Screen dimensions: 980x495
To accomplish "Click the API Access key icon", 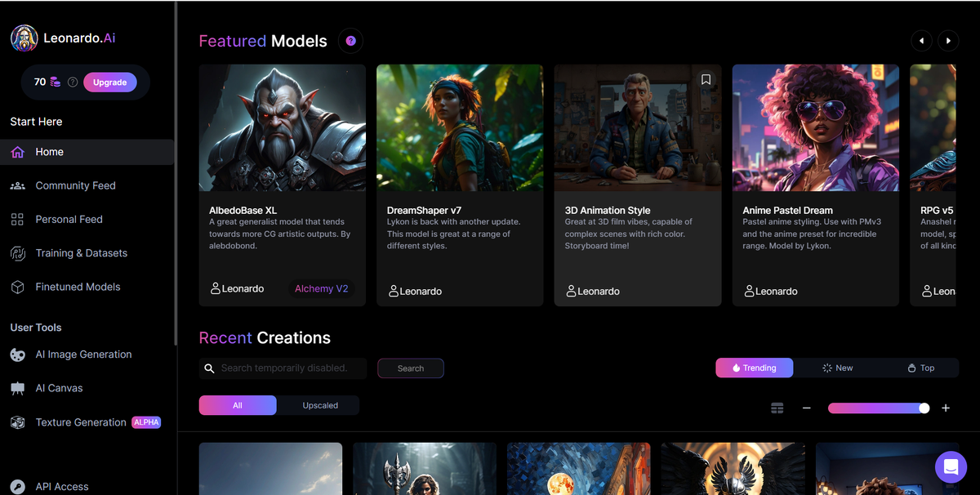I will [18, 486].
